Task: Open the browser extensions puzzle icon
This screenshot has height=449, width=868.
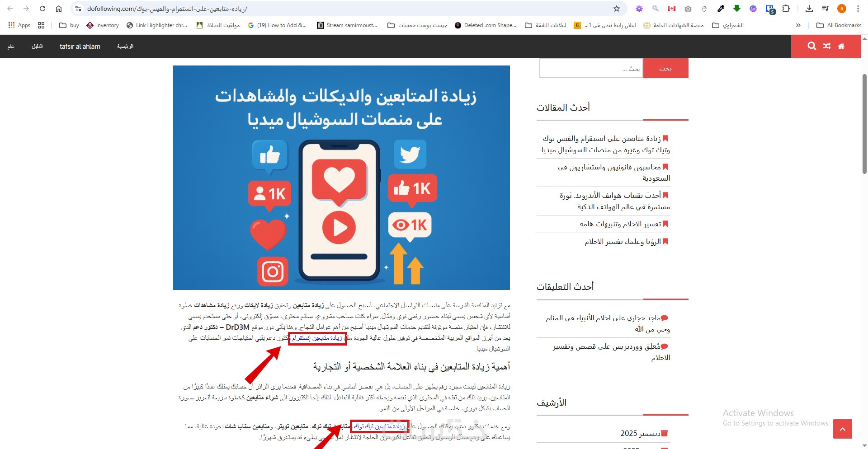Action: tap(786, 9)
